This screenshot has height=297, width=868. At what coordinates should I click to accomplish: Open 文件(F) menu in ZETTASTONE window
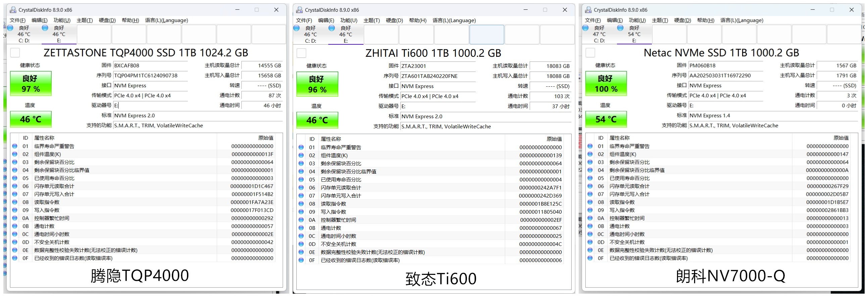(17, 20)
